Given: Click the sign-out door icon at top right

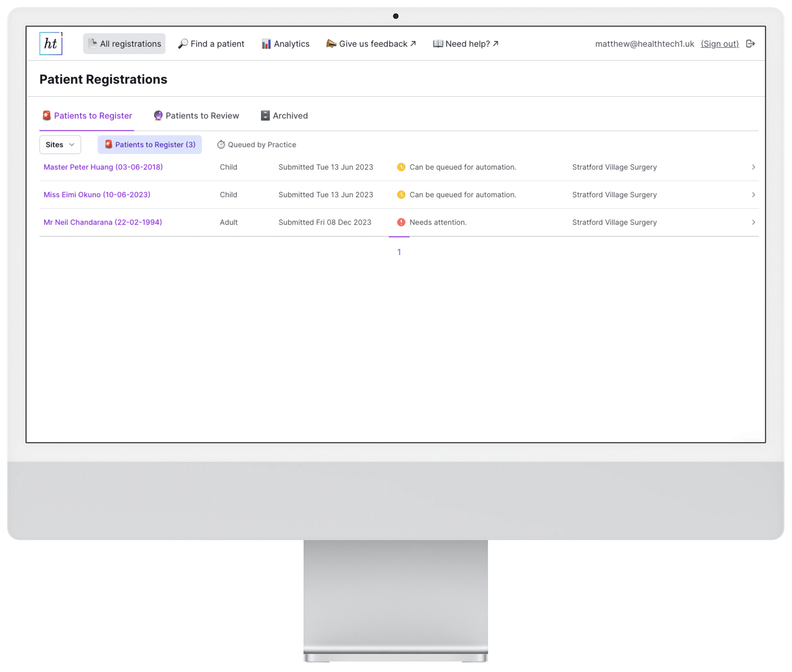Looking at the screenshot, I should (751, 43).
